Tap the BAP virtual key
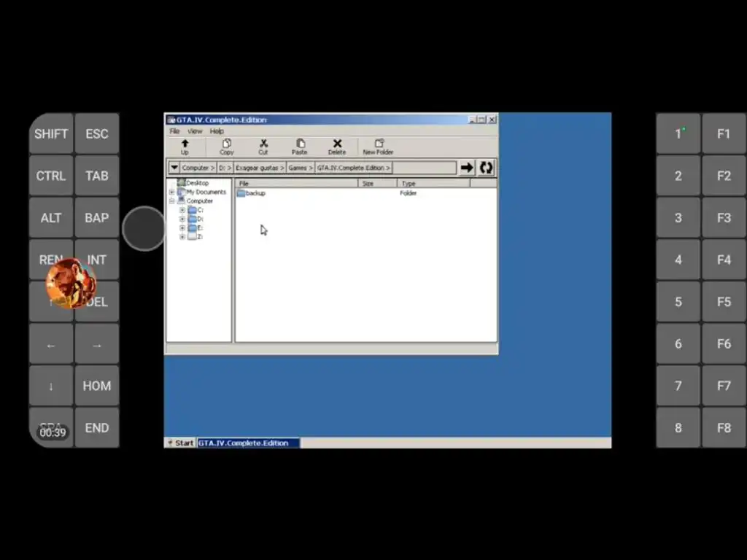This screenshot has width=747, height=560. [x=97, y=217]
